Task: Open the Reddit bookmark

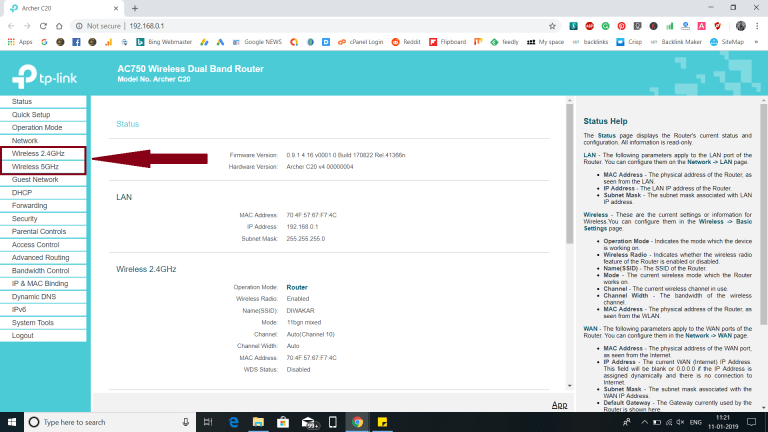Action: point(405,42)
